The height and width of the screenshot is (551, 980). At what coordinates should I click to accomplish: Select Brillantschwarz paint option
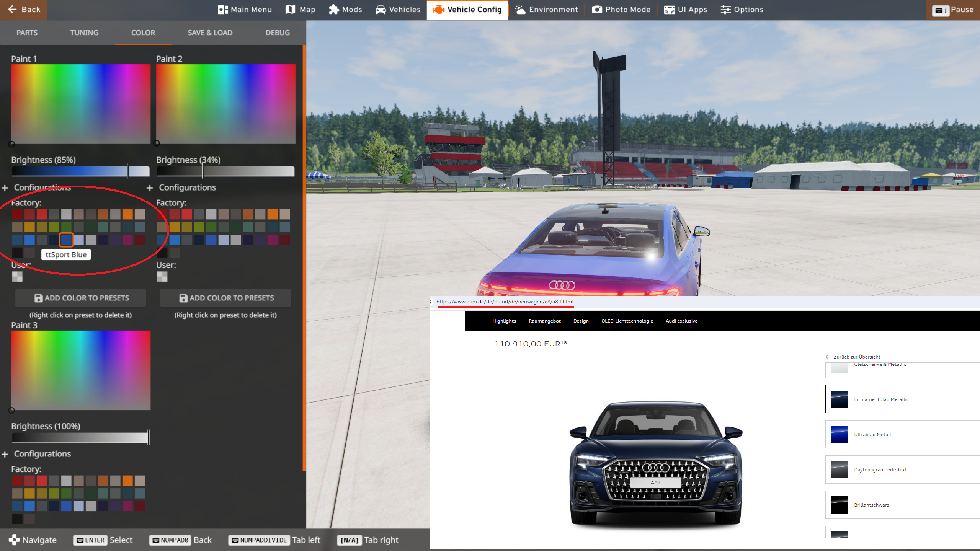[902, 505]
